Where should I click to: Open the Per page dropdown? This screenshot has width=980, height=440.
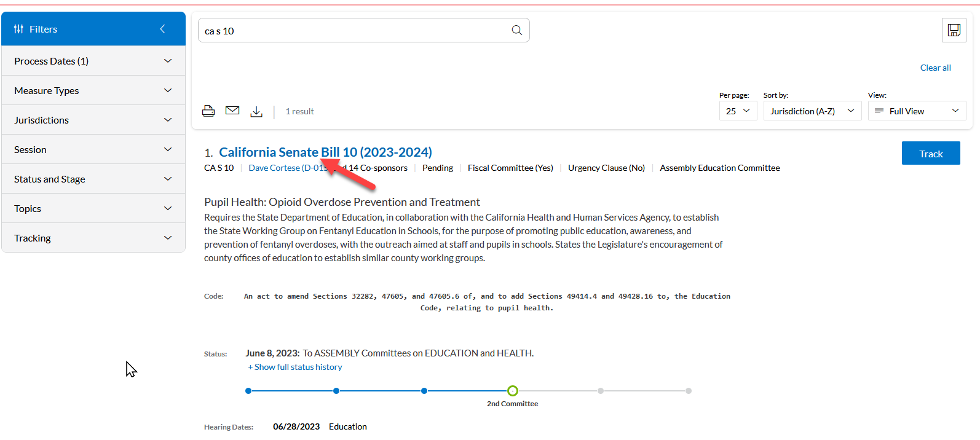pyautogui.click(x=738, y=111)
